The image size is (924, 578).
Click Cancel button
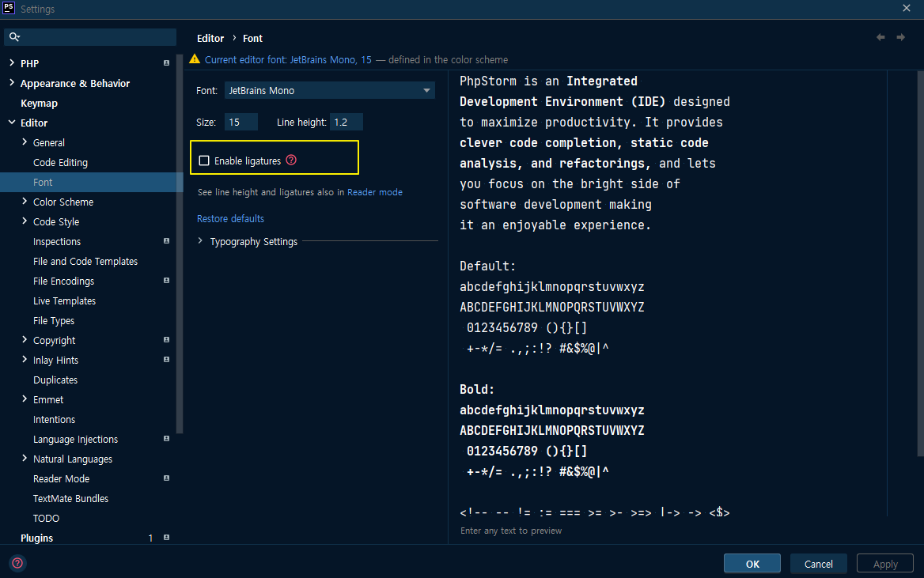pos(819,564)
